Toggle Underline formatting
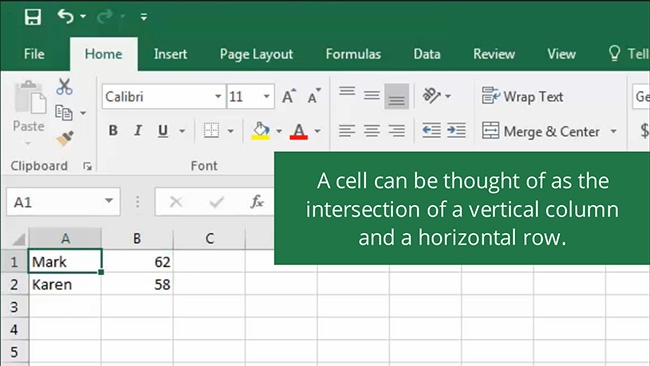 coord(163,131)
